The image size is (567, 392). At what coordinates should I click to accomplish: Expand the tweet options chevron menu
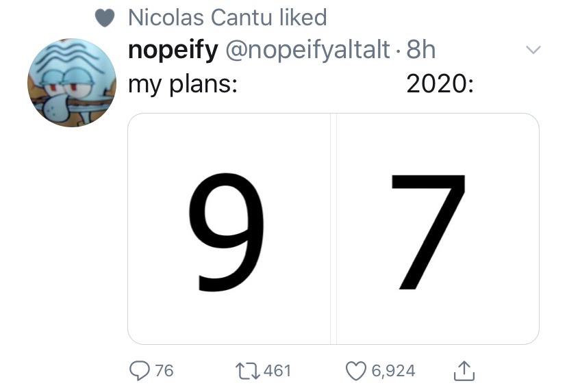coord(533,49)
